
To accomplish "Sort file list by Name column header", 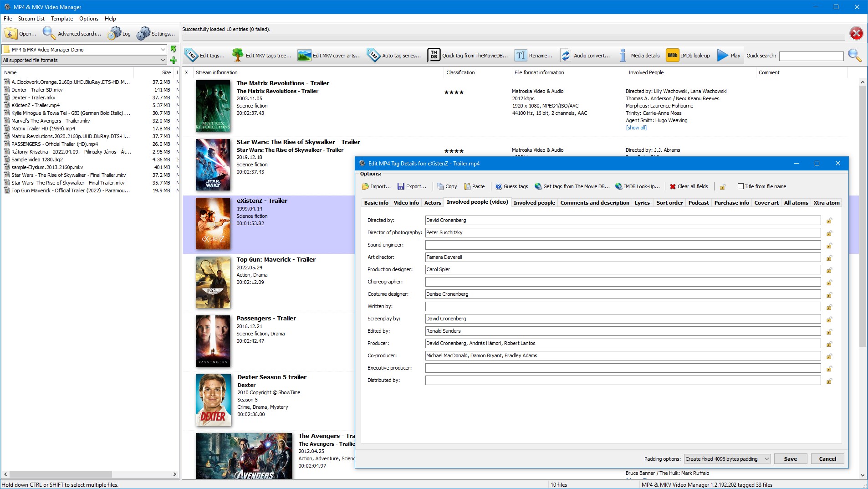I will 68,72.
